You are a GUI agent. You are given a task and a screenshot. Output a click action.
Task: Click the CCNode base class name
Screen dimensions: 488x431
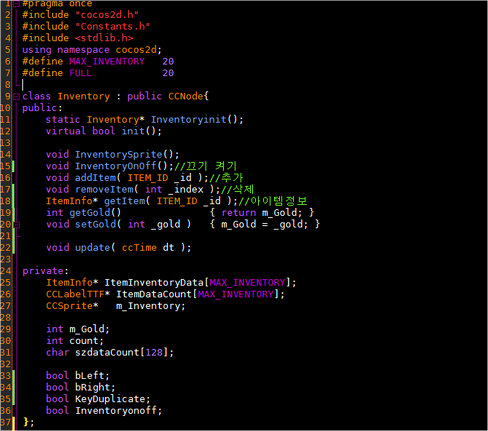(186, 96)
